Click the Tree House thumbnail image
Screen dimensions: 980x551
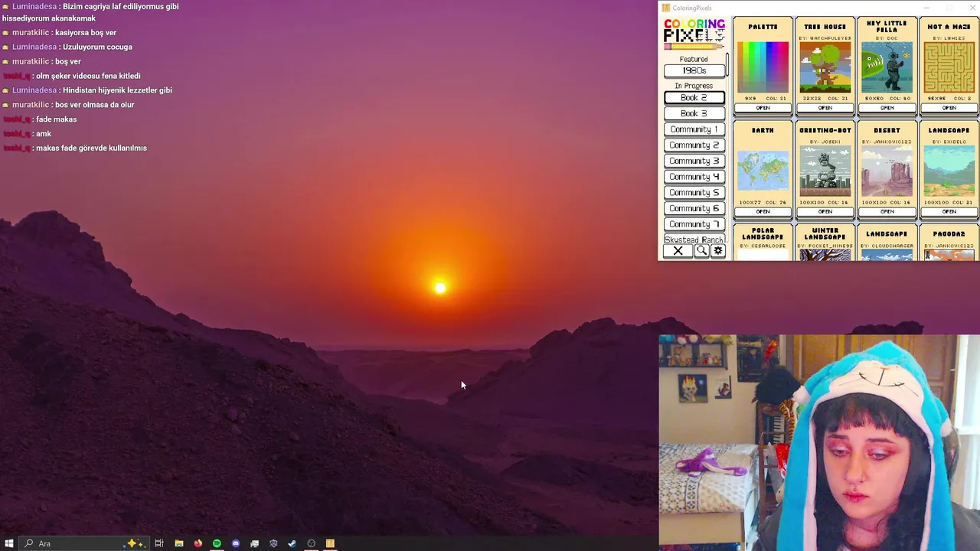[825, 67]
